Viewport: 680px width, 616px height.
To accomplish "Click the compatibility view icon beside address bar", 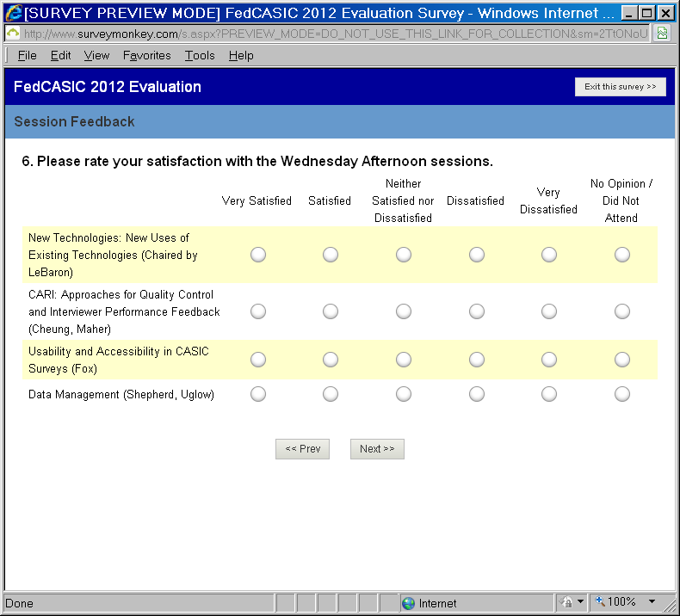I will (662, 34).
